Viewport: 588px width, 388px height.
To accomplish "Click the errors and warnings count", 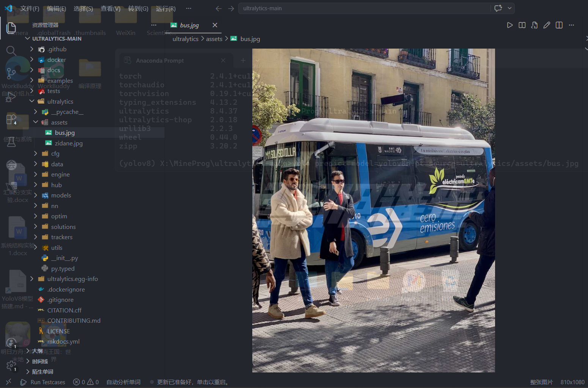I will pos(86,382).
